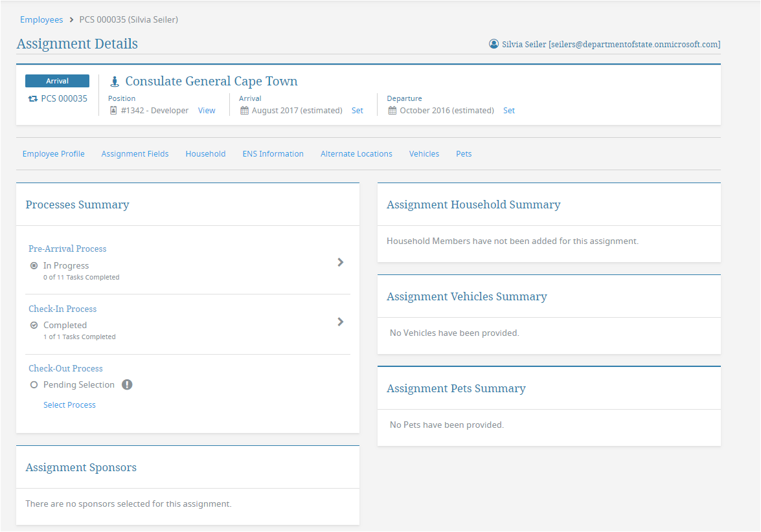Click the Employees breadcrumb link

click(x=41, y=20)
